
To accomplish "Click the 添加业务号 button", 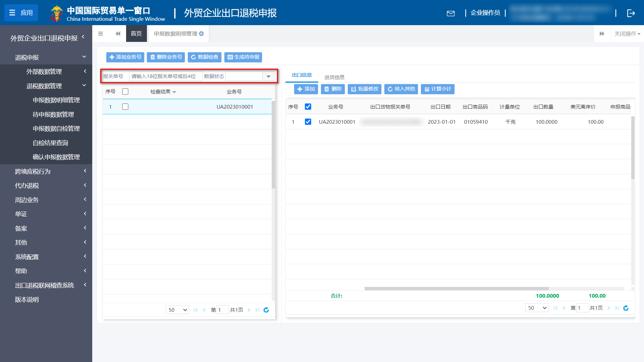I will (125, 57).
